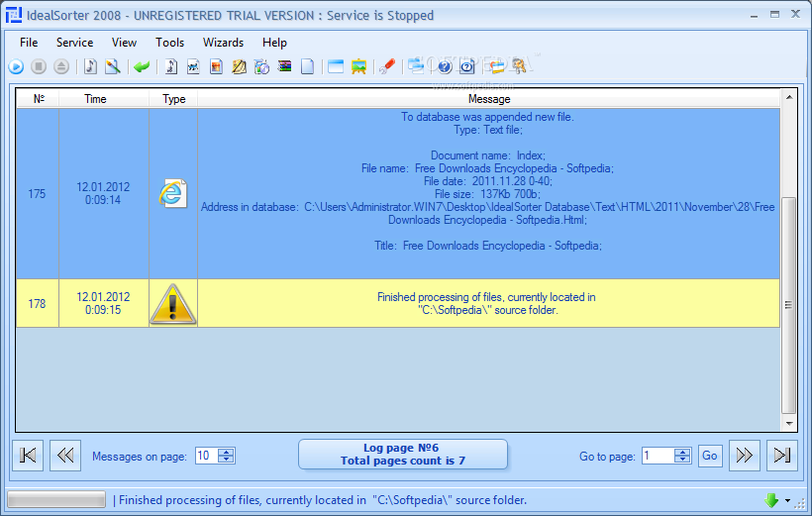Jump to first log page button
Viewport: 812px width, 516px height.
[28, 456]
